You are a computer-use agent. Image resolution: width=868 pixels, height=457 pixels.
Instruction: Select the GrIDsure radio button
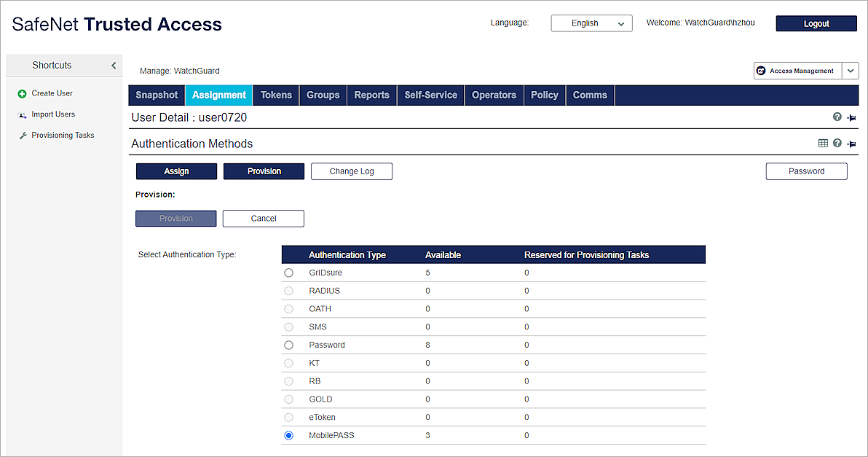288,272
